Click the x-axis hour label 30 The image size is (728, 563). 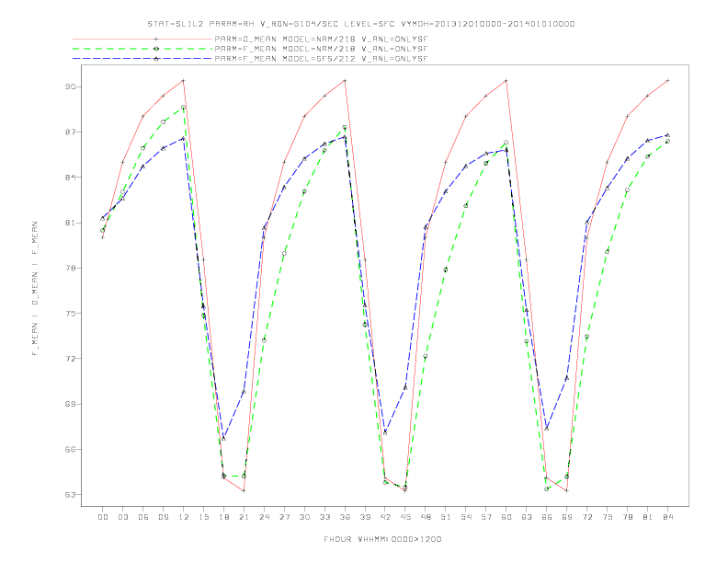coord(304,517)
